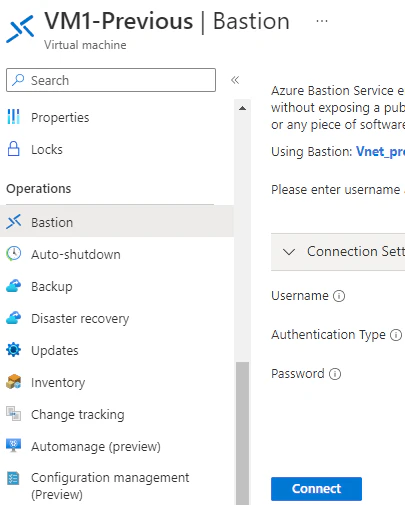The width and height of the screenshot is (405, 505).
Task: Click the Change tracking icon
Action: click(14, 414)
